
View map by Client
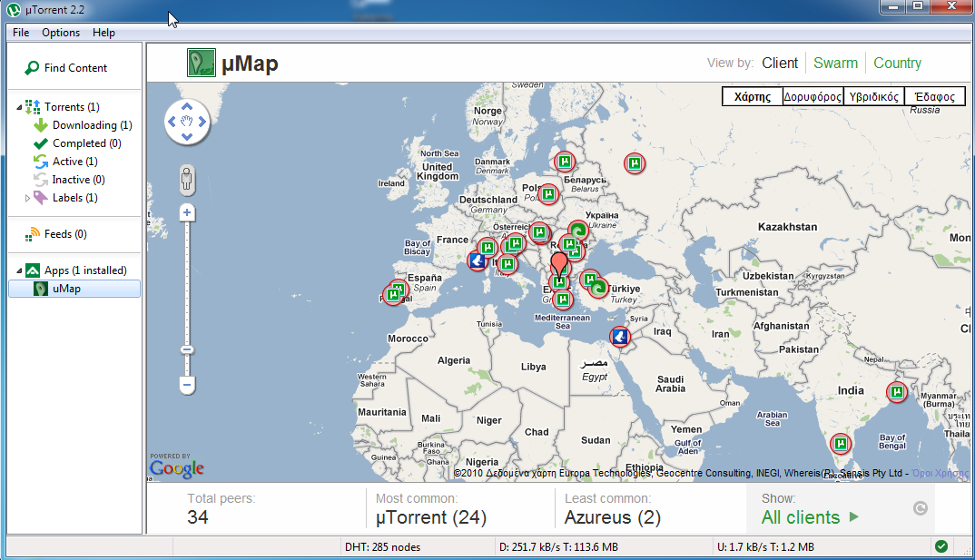[780, 64]
